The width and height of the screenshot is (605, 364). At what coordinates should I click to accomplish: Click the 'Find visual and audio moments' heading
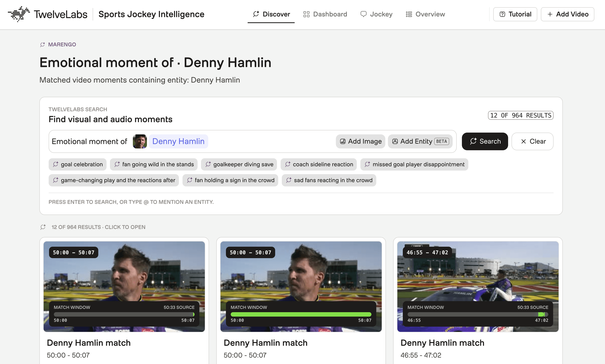coord(110,119)
